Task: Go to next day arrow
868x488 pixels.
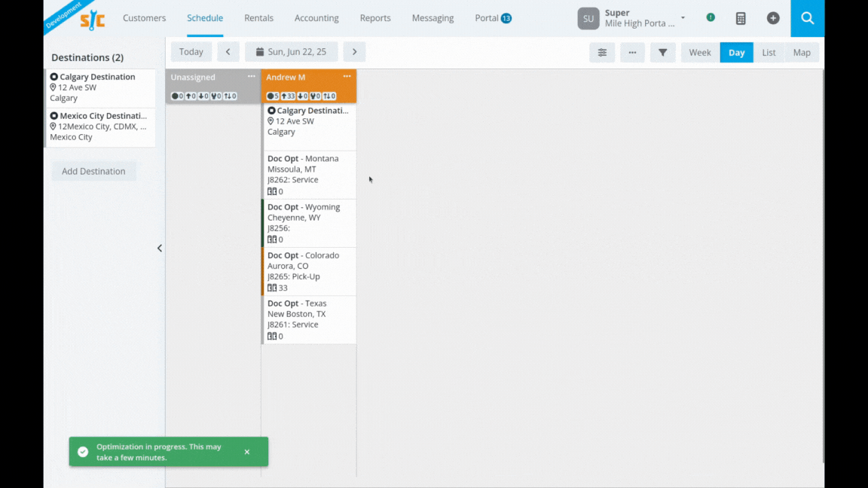Action: tap(354, 52)
